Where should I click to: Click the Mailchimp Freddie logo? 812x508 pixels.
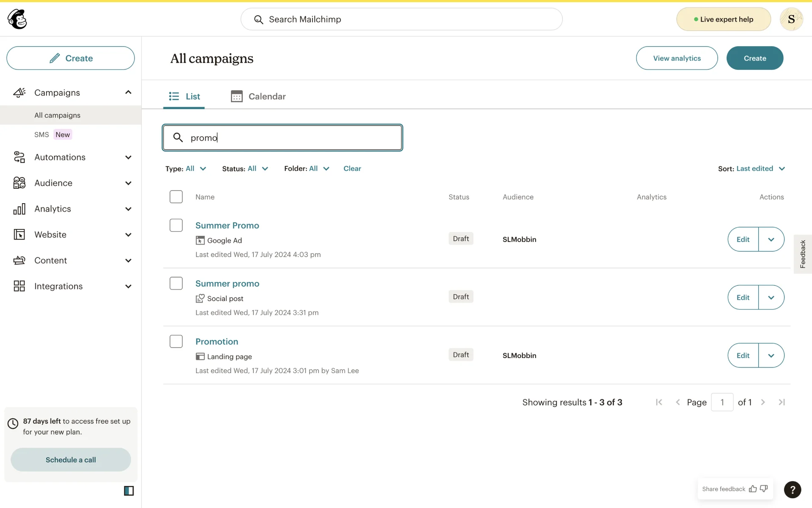17,19
